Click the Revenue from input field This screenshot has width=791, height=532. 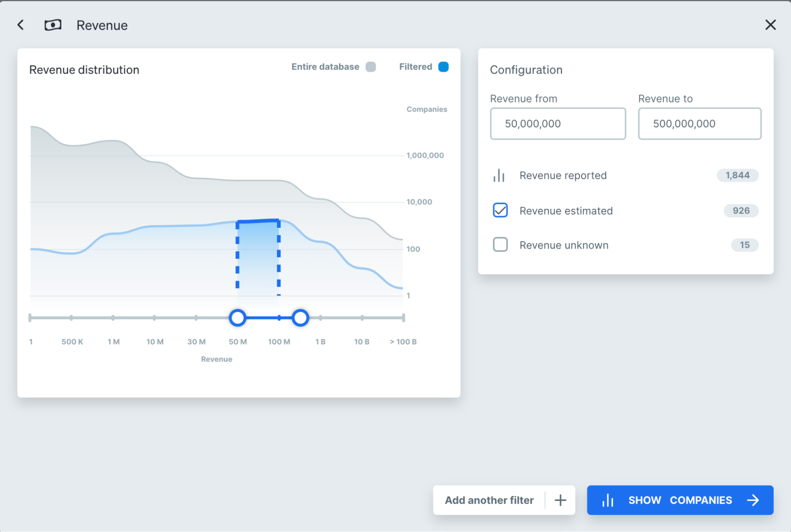coord(558,123)
